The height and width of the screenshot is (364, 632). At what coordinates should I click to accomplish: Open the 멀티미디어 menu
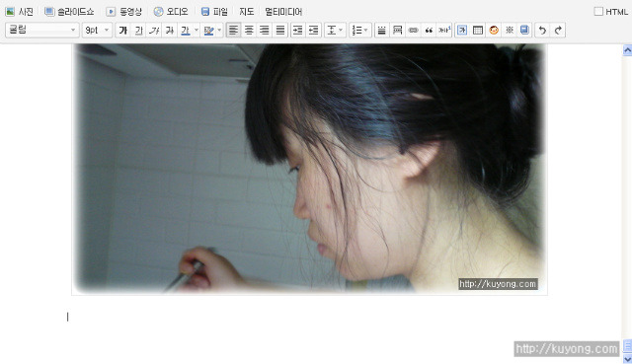pyautogui.click(x=283, y=12)
